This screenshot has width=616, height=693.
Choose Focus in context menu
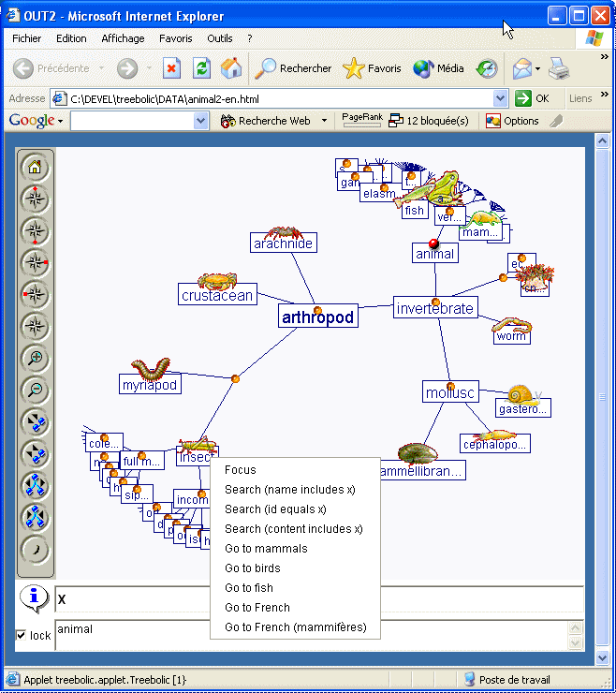click(x=295, y=470)
